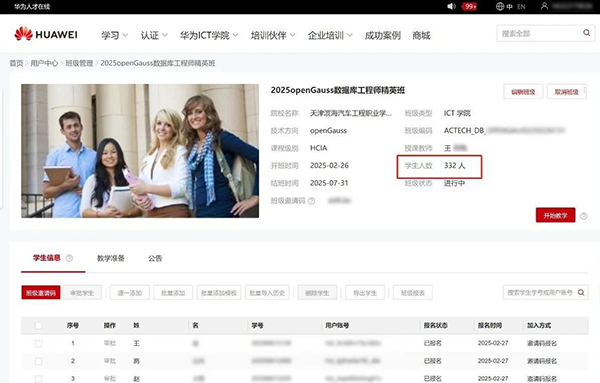This screenshot has width=600, height=383.
Task: Switch language to 中
Action: [509, 7]
